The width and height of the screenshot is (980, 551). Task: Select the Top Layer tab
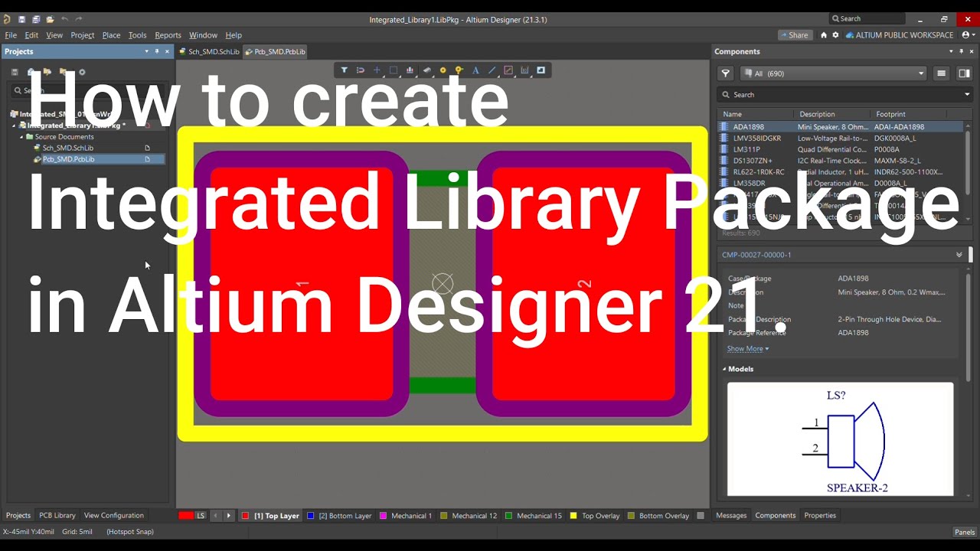point(270,516)
